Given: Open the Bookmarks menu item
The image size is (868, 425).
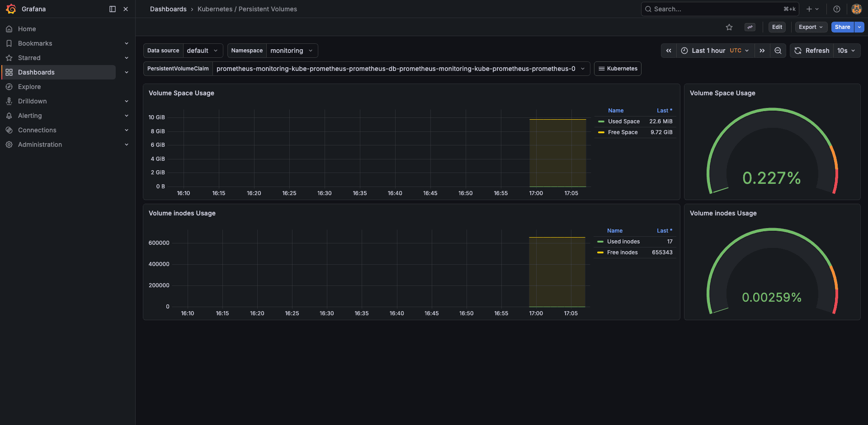Looking at the screenshot, I should 35,43.
